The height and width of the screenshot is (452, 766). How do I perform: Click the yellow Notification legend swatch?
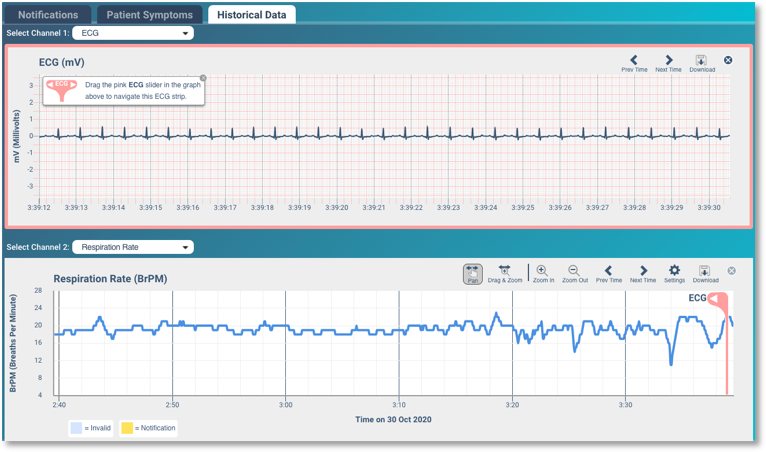point(127,428)
